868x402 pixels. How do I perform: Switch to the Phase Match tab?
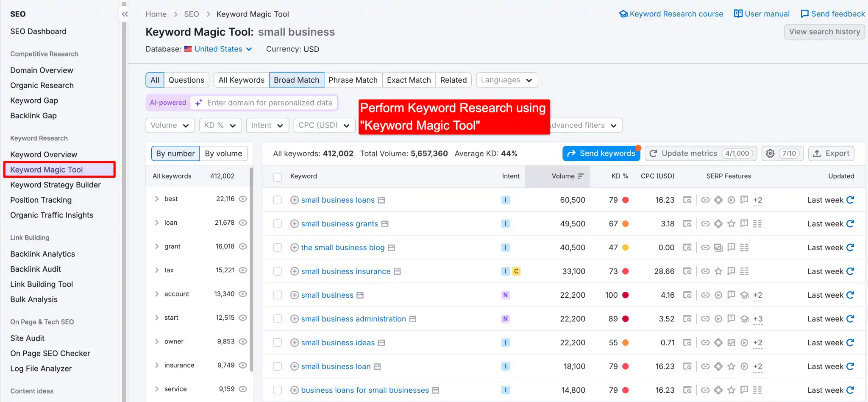353,80
